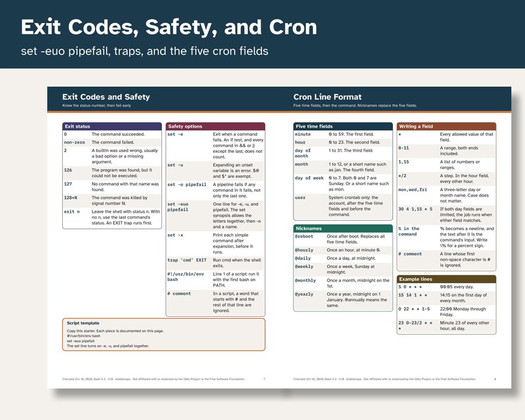This screenshot has height=420, width=525.
Task: Click the 'minute' time field
Action: coord(303,134)
